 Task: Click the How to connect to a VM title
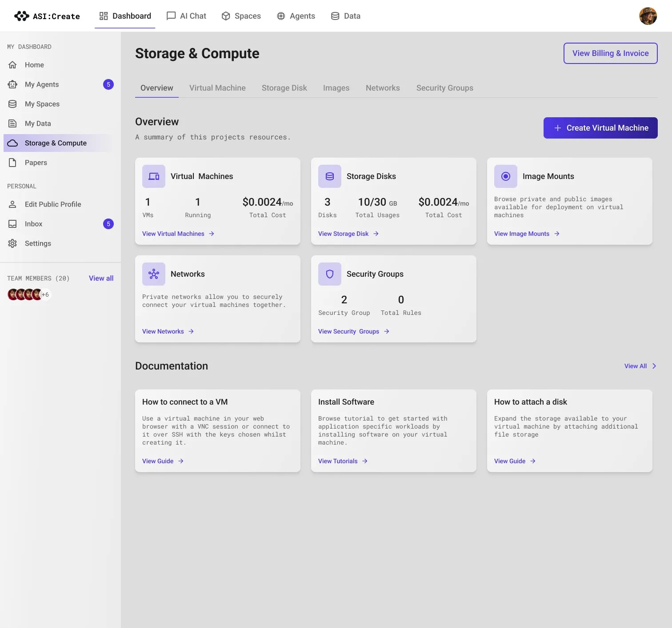point(185,402)
